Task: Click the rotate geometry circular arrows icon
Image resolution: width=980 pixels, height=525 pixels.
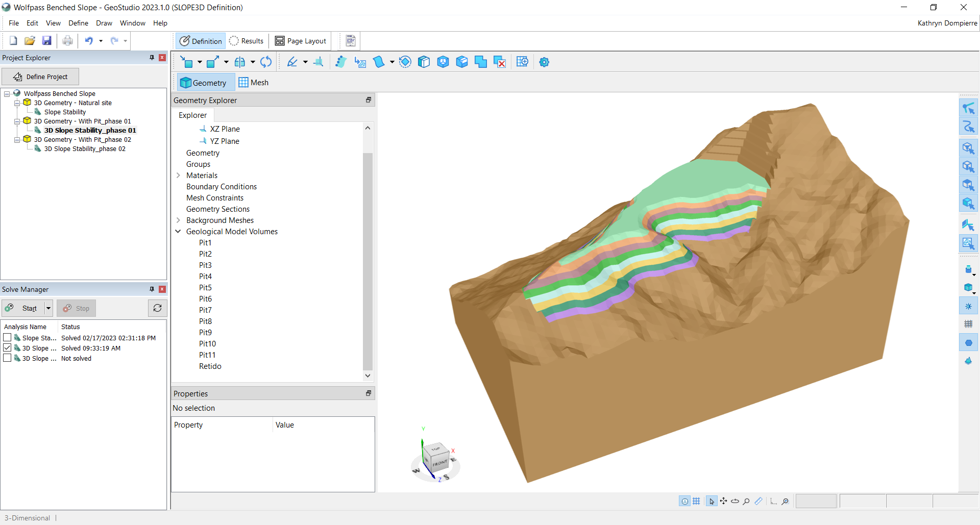Action: tap(266, 62)
